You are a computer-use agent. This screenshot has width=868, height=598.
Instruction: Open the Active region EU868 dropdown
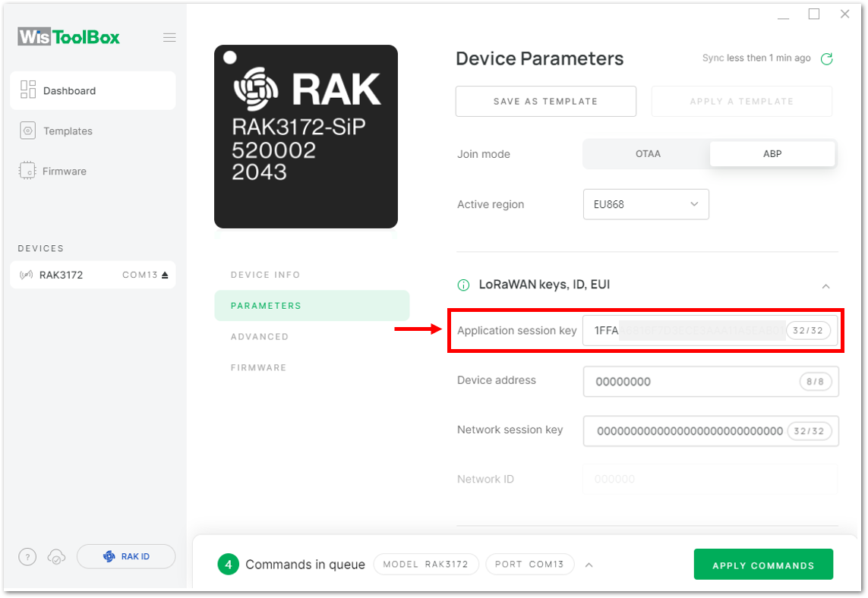646,204
